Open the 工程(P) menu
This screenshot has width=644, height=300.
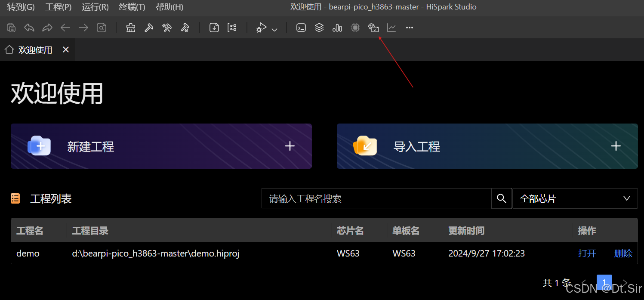[x=58, y=7]
